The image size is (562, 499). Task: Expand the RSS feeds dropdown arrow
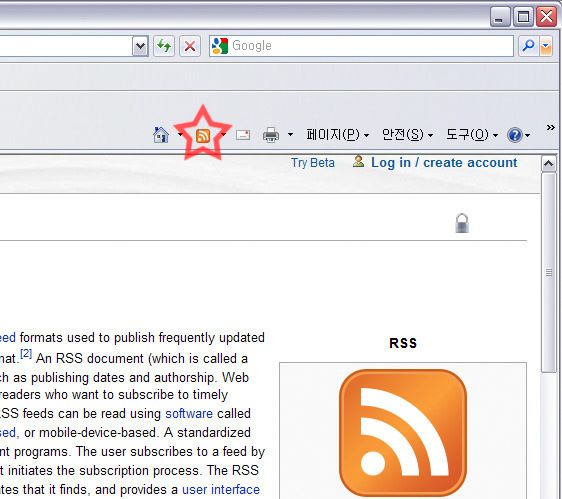click(224, 135)
